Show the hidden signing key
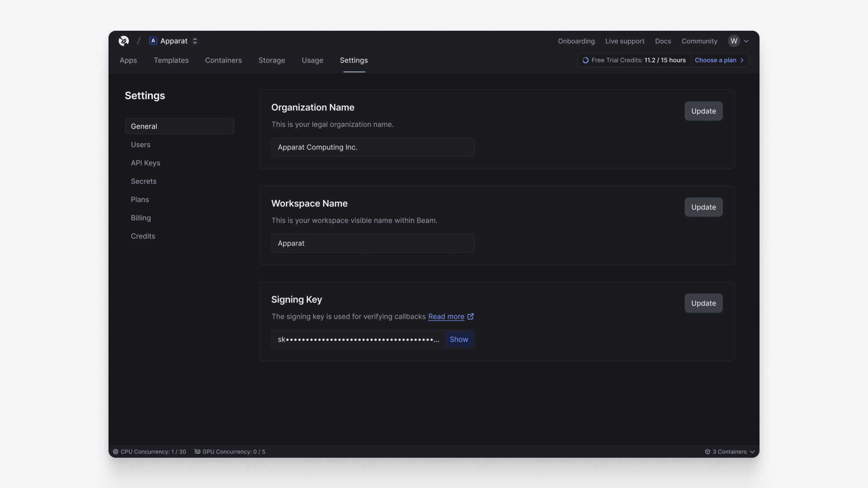 pos(459,339)
